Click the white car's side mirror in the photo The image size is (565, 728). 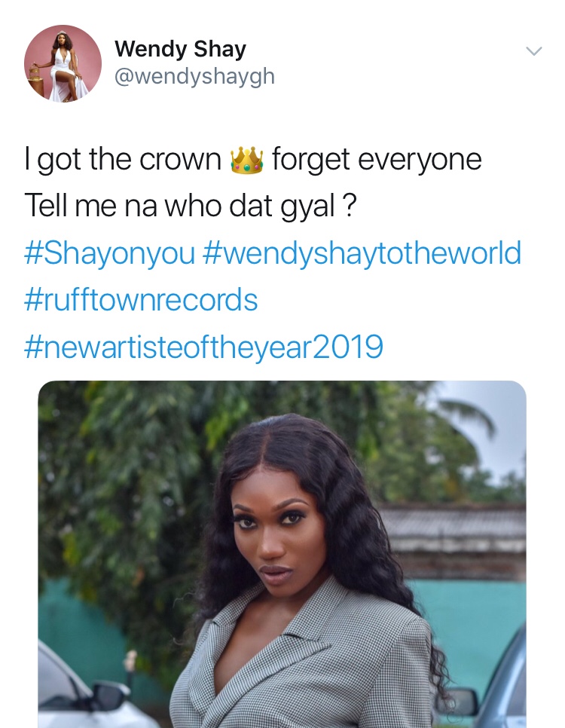(x=109, y=695)
